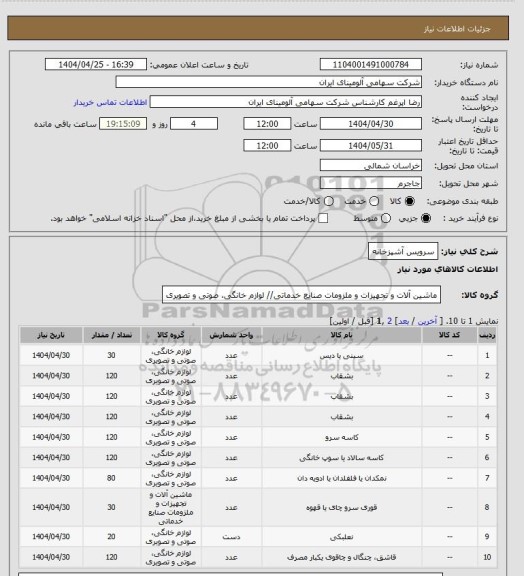Click the unit دست in row 9
The width and height of the screenshot is (524, 576).
click(231, 537)
